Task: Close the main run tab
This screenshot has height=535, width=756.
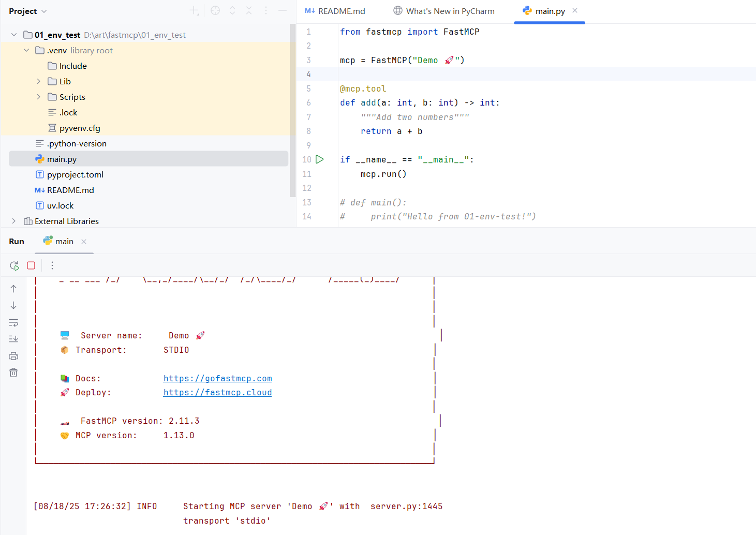Action: click(84, 242)
